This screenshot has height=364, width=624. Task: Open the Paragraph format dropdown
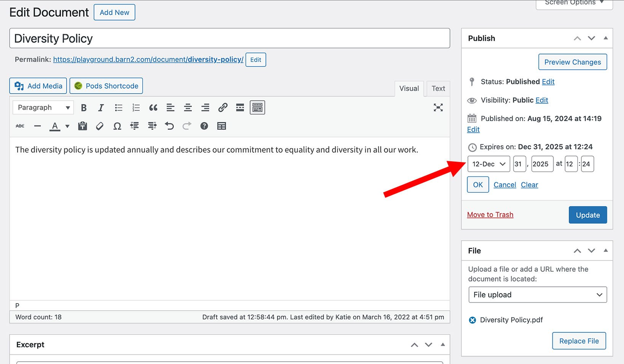click(x=43, y=107)
